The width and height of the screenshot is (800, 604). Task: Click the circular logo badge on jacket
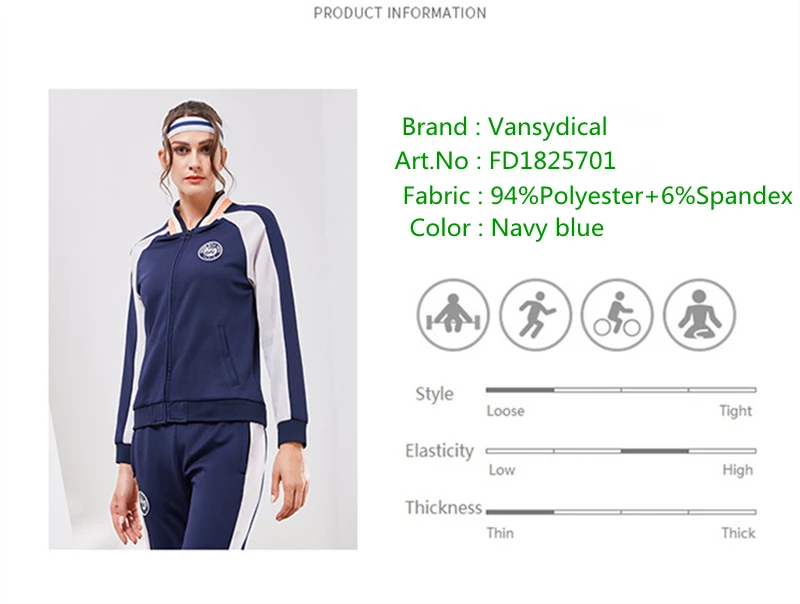[x=209, y=250]
